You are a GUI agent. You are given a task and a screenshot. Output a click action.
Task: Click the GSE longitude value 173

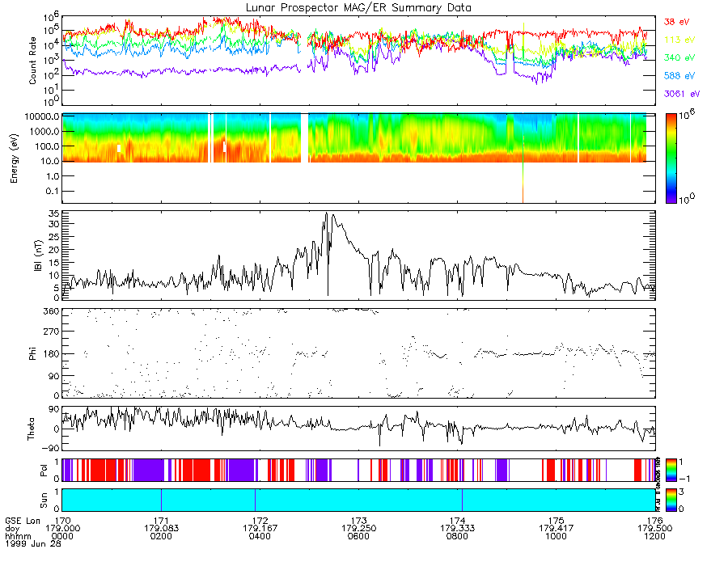coord(359,521)
